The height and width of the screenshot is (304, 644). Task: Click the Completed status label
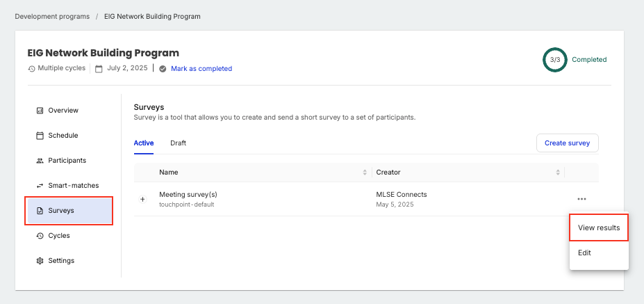[x=589, y=60]
